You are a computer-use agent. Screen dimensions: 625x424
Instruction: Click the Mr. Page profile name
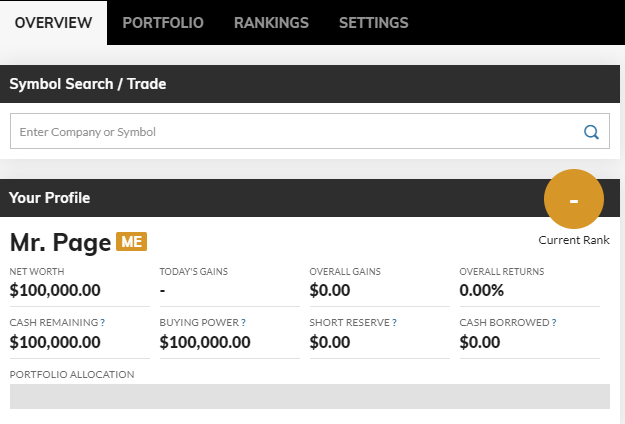[x=60, y=242]
